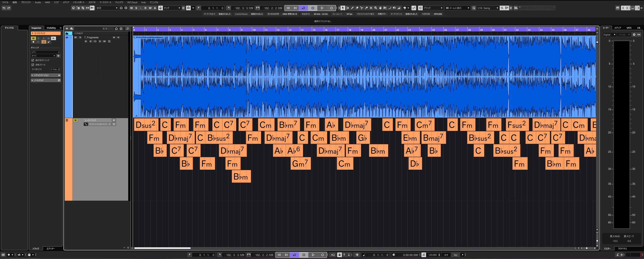Image resolution: width=644 pixels, height=259 pixels.
Task: Open voicing settings gear in Inspector
Action: coord(58,56)
